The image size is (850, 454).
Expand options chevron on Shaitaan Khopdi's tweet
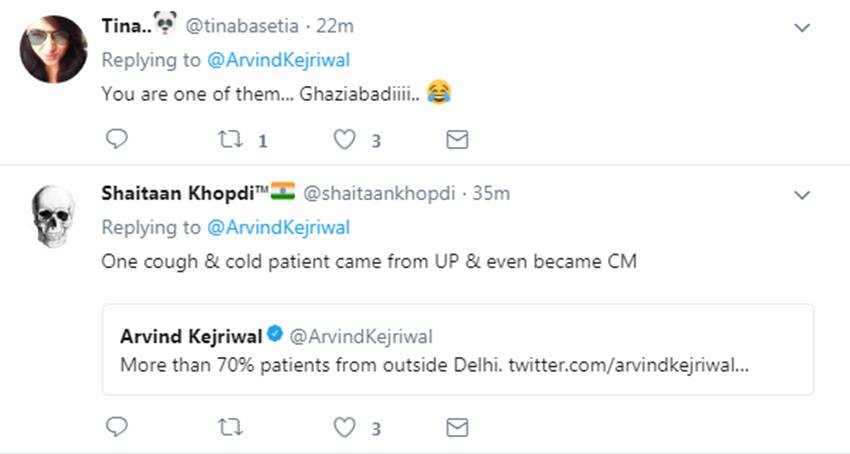coord(801,193)
